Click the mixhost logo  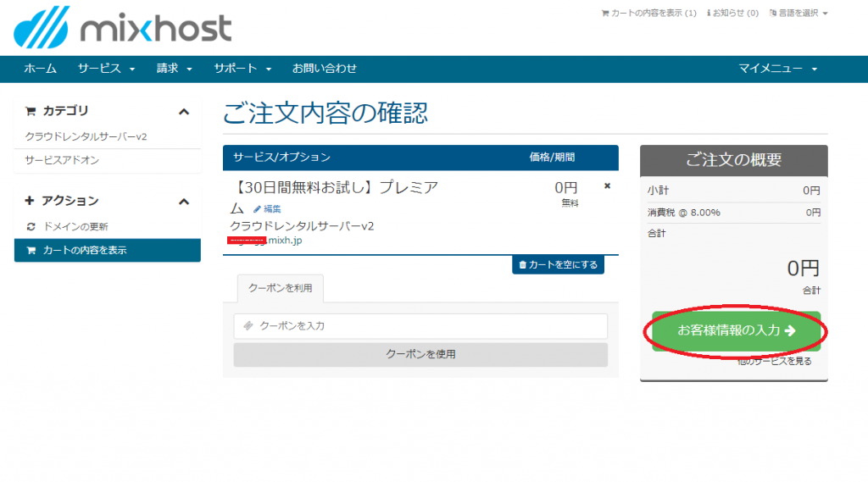(122, 27)
